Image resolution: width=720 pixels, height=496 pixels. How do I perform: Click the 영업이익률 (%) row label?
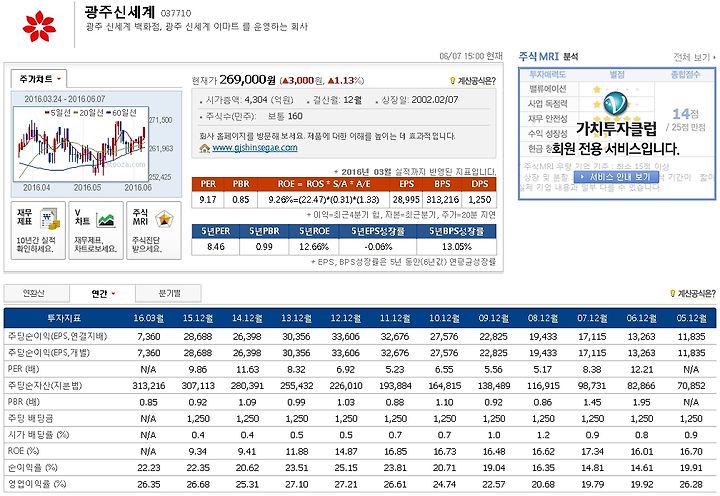(37, 484)
